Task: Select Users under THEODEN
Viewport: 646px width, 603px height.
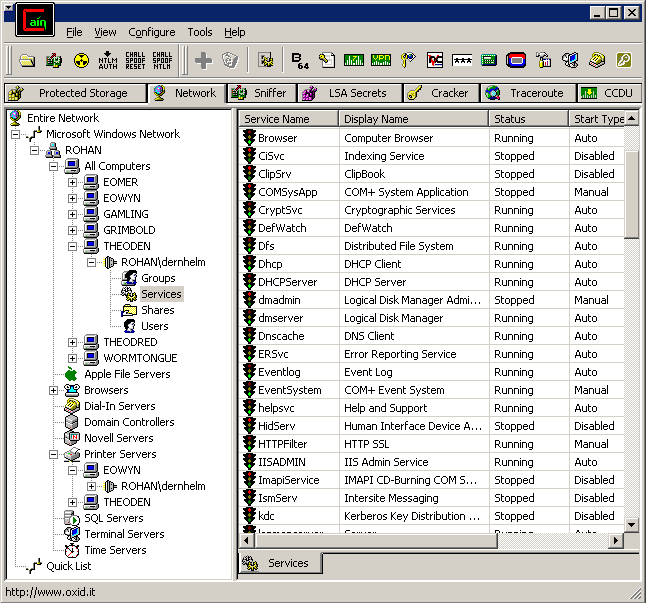Action: pos(155,326)
